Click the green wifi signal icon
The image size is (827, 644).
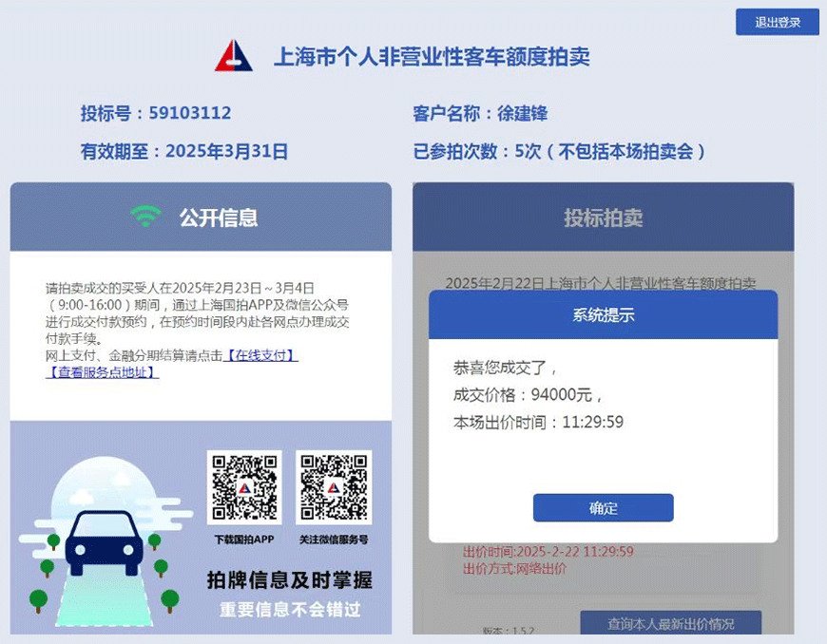(x=146, y=216)
